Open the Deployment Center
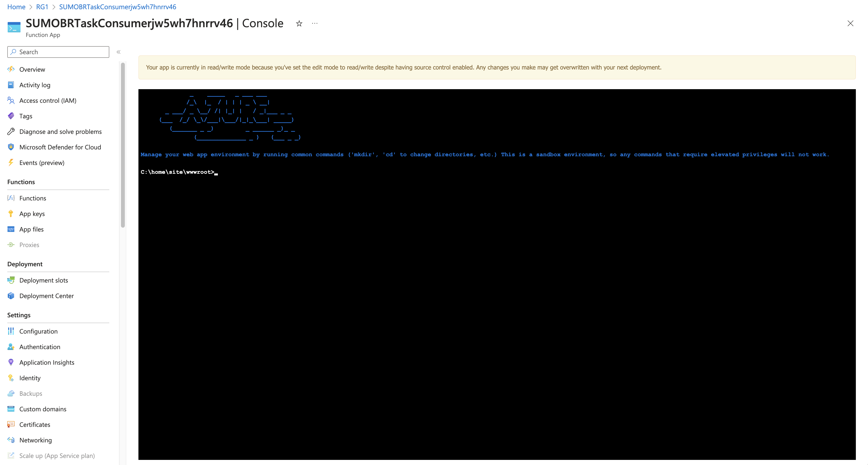868x465 pixels. 46,296
